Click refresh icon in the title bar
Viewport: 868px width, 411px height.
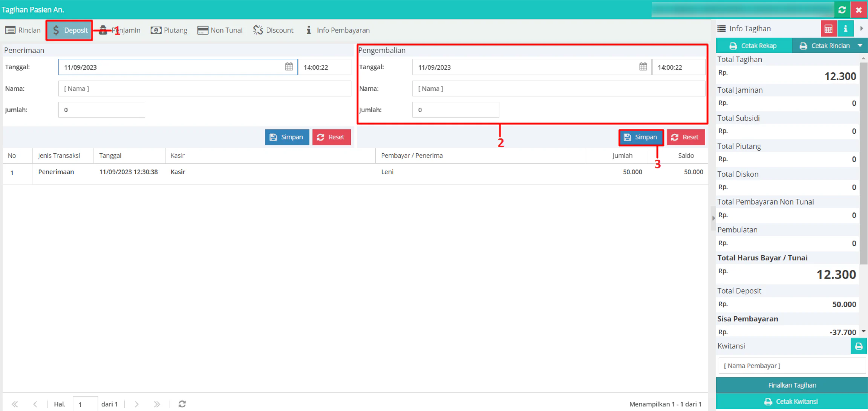pyautogui.click(x=842, y=10)
